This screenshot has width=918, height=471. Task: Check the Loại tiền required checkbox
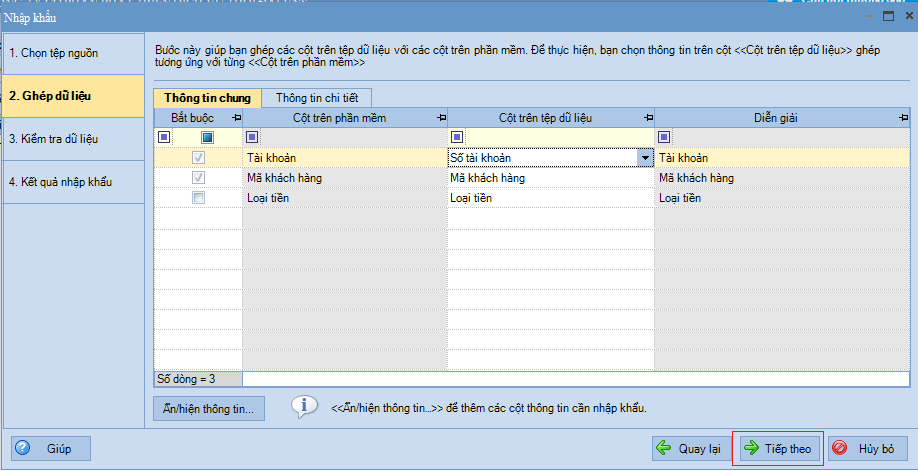coord(198,198)
